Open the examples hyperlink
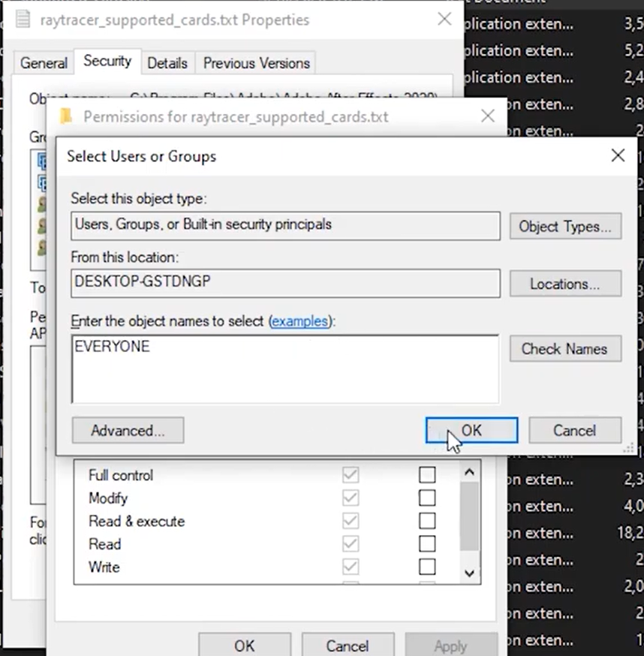Viewport: 644px width, 656px height. [299, 321]
